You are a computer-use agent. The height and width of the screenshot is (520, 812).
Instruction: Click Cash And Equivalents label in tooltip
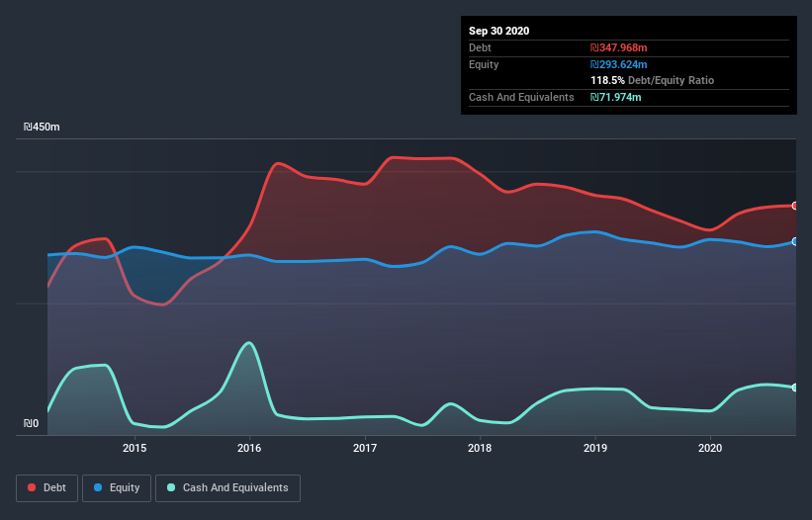click(x=521, y=97)
